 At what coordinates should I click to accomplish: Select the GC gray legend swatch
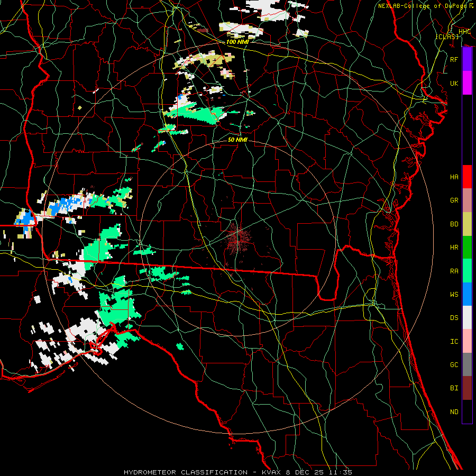pyautogui.click(x=467, y=364)
